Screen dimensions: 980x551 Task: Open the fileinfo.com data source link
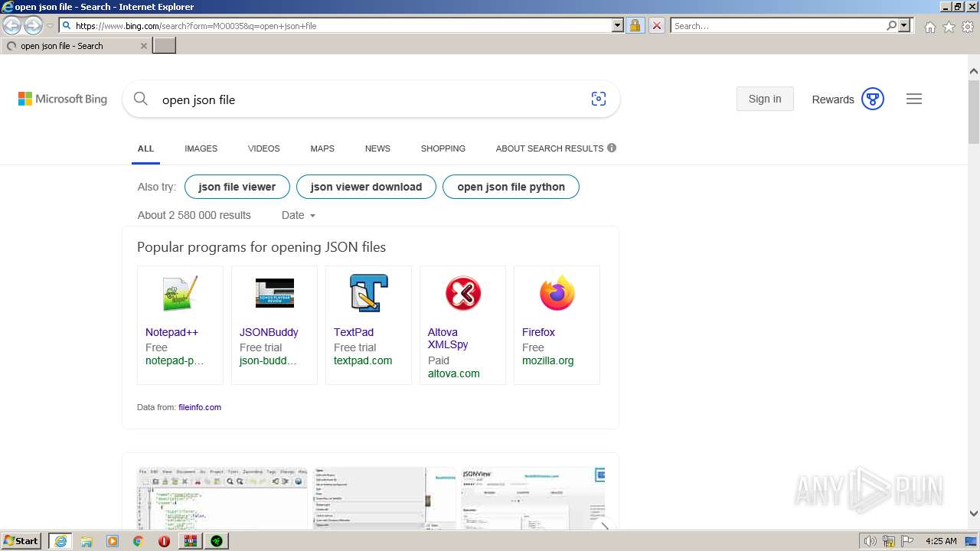pos(200,407)
